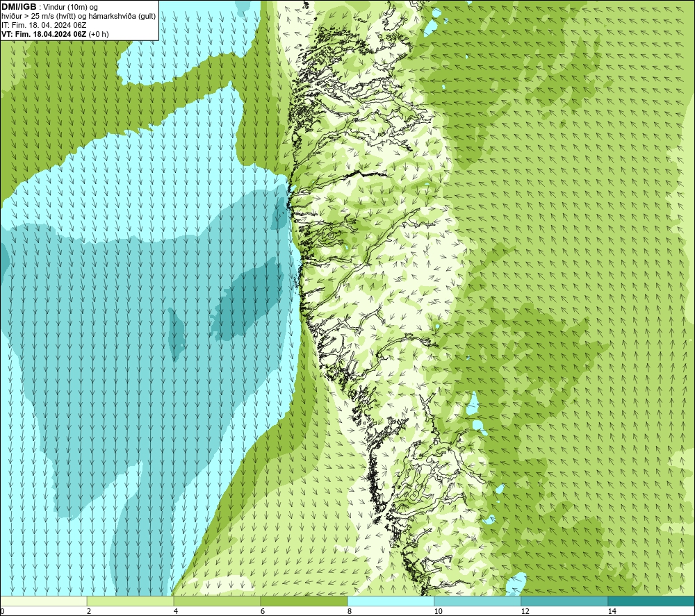The height and width of the screenshot is (616, 695).
Task: Click the 'Vindur (10m) og' label
Action: 70,8
